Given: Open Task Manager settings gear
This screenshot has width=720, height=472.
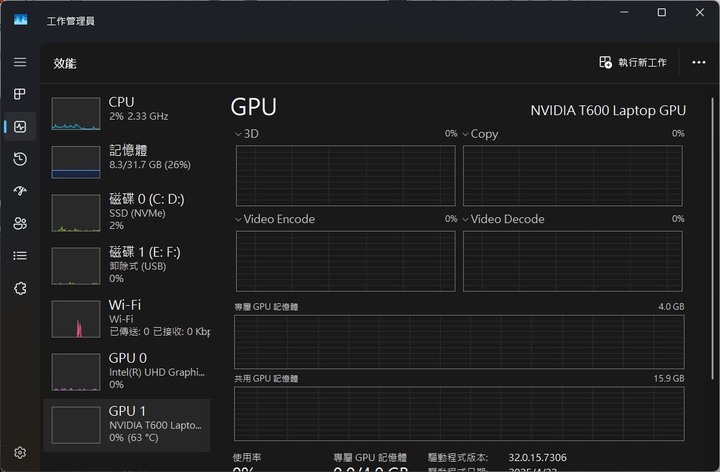Looking at the screenshot, I should 20,453.
